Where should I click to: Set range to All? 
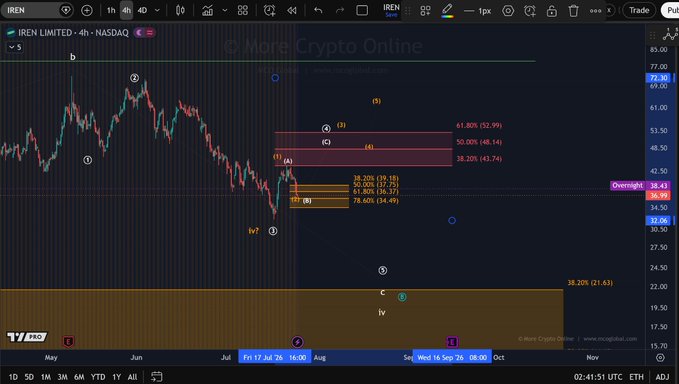click(133, 377)
